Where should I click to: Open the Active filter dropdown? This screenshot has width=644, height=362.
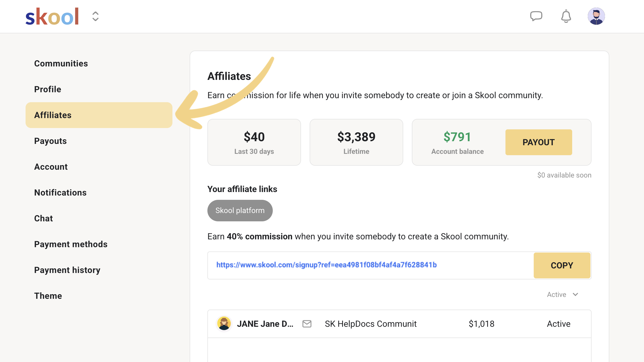coord(562,294)
